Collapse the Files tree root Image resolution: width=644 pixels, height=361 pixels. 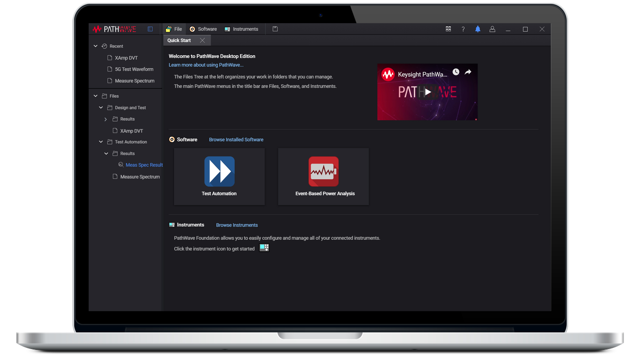95,96
